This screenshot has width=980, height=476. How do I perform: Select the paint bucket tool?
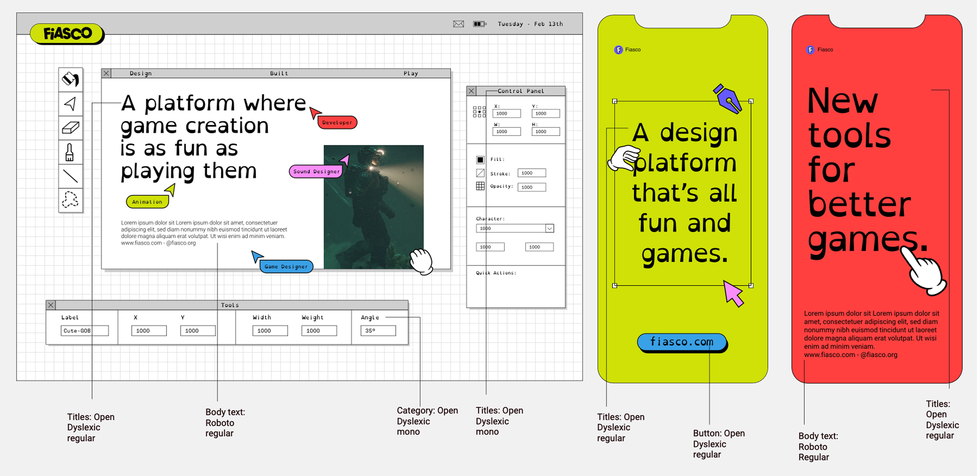[x=70, y=80]
